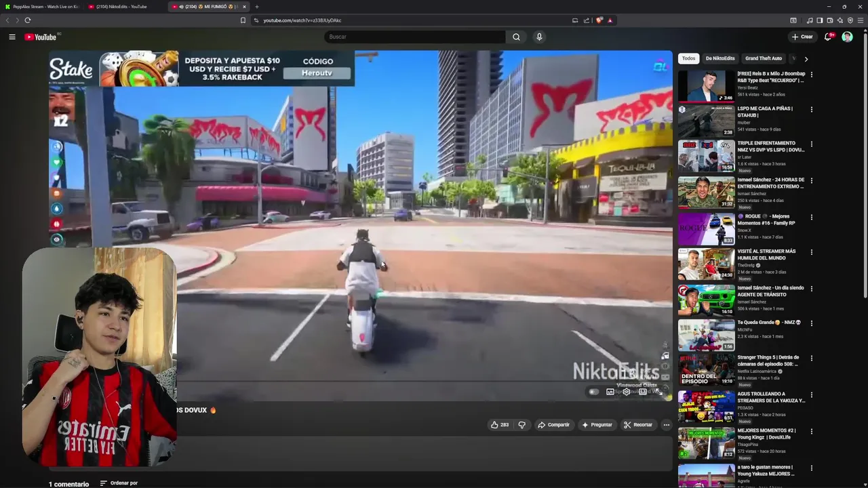868x488 pixels.
Task: Open Brave Shields lion icon
Action: (x=599, y=20)
